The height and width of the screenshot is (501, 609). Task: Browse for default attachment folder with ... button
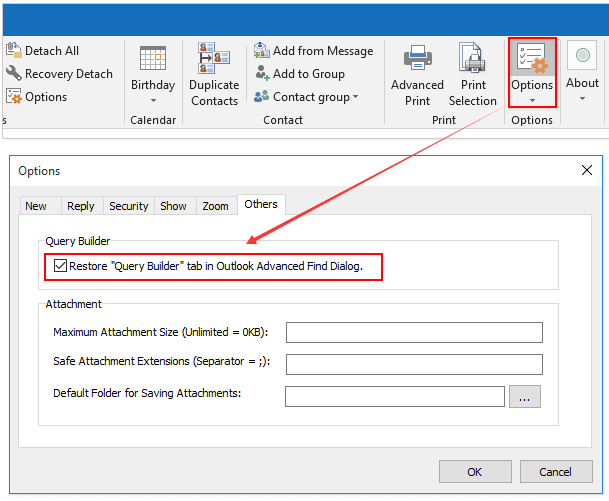tap(525, 397)
